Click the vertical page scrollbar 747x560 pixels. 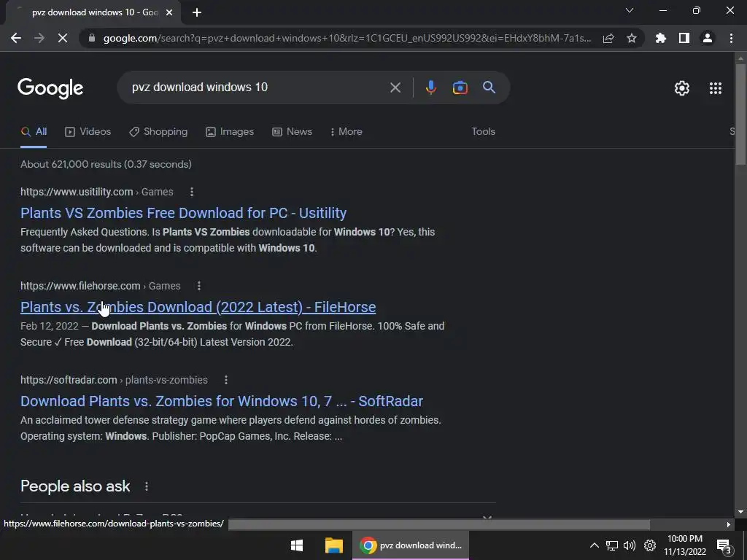click(x=740, y=114)
